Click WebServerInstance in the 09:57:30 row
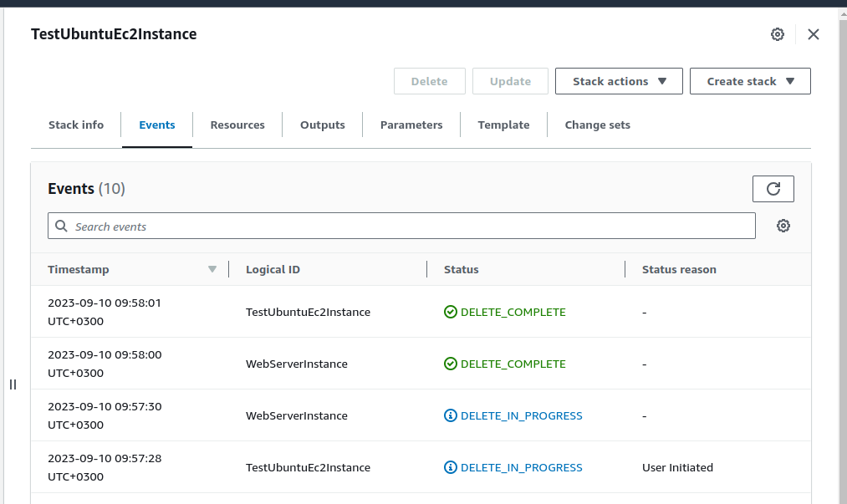 [x=297, y=415]
